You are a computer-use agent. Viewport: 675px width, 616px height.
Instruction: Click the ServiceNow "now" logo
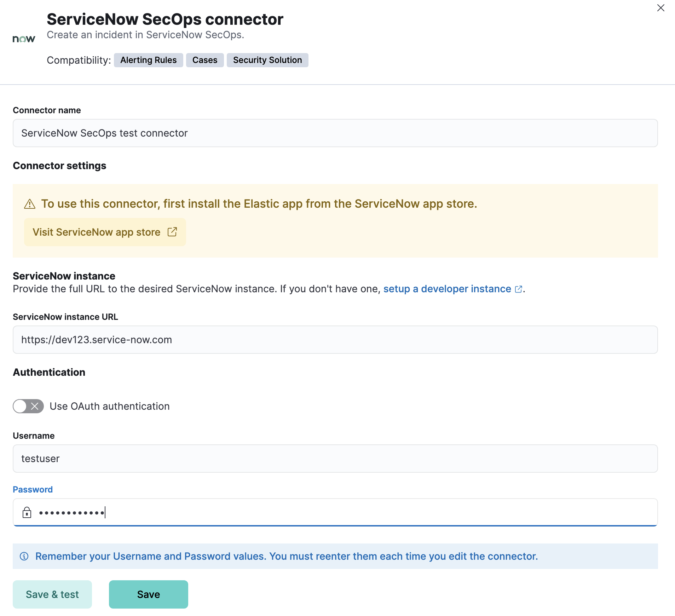(x=23, y=39)
